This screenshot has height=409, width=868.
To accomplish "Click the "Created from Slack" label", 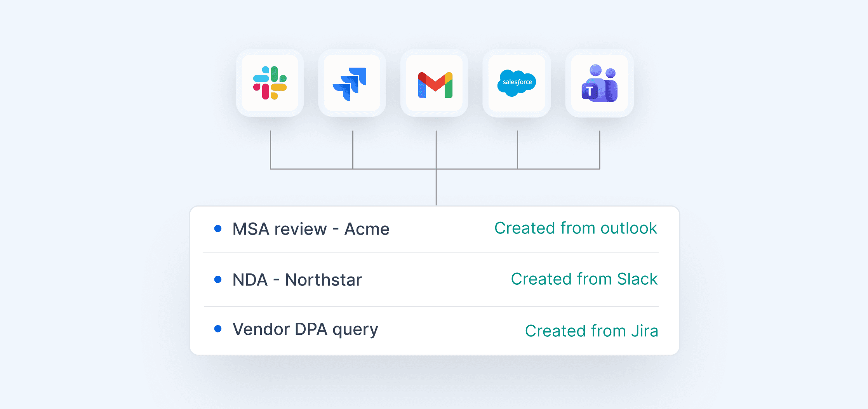I will click(x=584, y=279).
